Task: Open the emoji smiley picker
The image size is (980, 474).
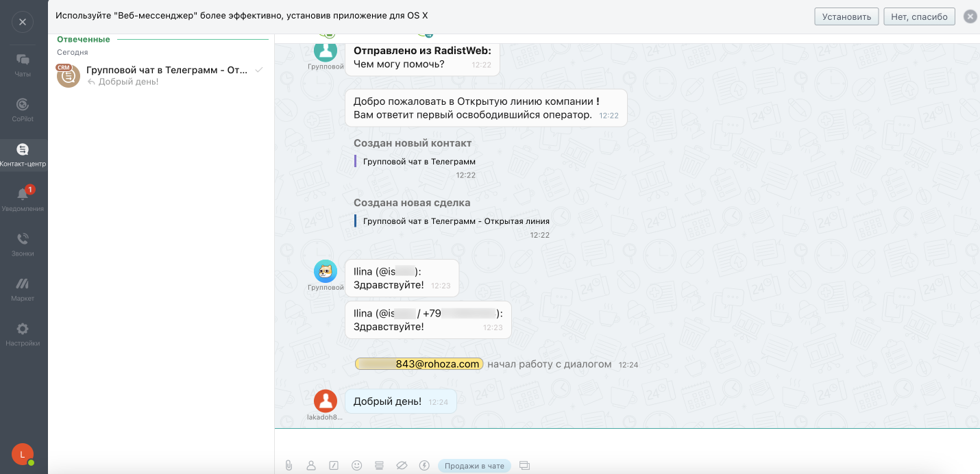Action: [356, 466]
